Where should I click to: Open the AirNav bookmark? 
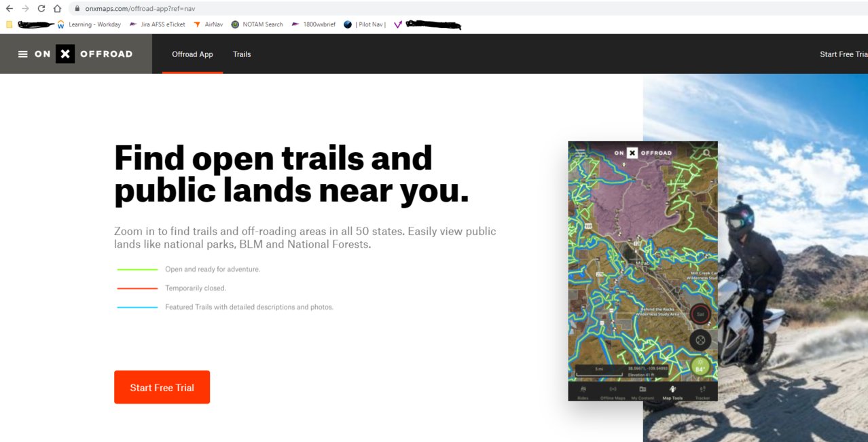(x=208, y=24)
